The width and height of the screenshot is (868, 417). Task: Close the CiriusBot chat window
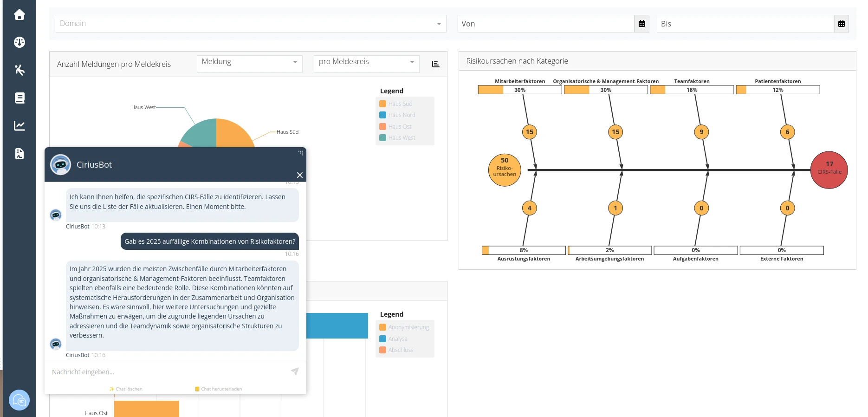(x=300, y=175)
